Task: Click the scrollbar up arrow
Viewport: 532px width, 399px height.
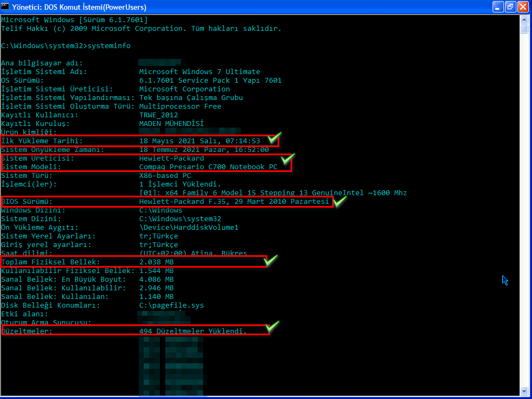Action: click(x=524, y=19)
